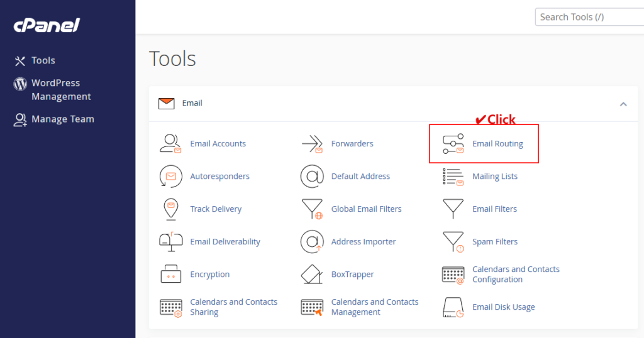Select the Autoresponders icon
The width and height of the screenshot is (644, 338).
point(170,177)
